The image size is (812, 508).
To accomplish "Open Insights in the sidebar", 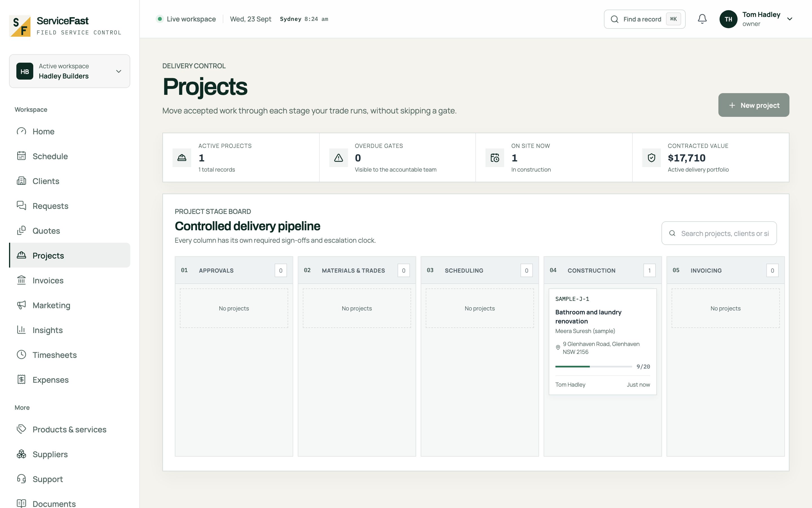I will (69, 330).
